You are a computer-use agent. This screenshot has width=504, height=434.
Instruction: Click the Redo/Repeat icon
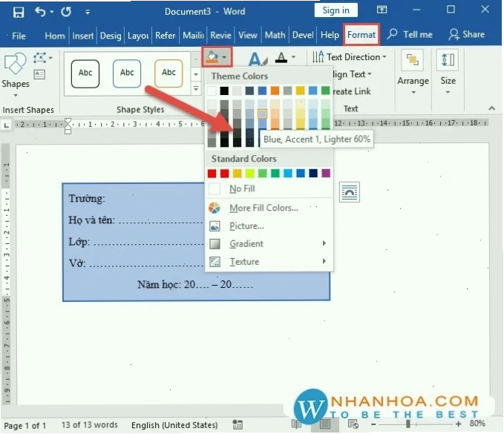click(x=66, y=12)
